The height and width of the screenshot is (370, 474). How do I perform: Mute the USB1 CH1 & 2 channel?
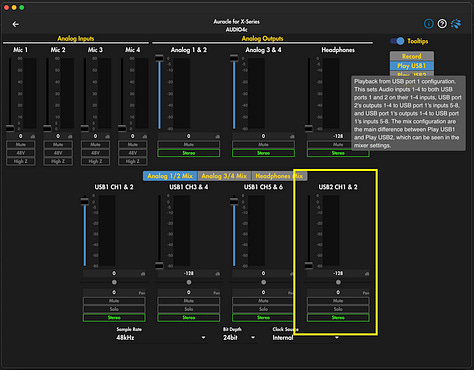tap(114, 301)
